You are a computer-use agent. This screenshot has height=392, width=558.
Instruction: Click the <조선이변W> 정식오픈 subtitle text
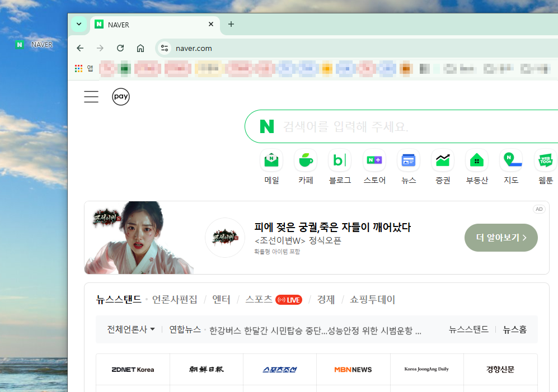298,241
